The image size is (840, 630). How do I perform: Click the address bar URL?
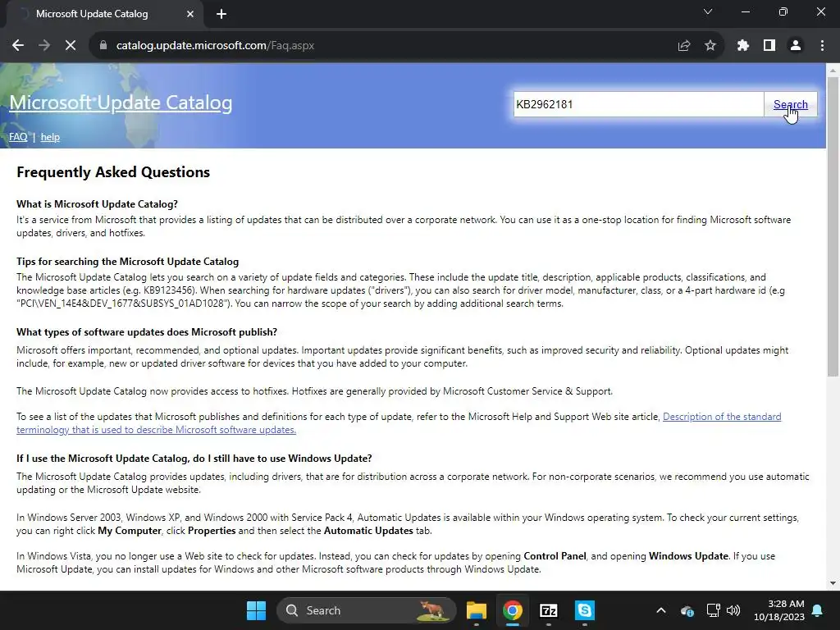[x=216, y=46]
